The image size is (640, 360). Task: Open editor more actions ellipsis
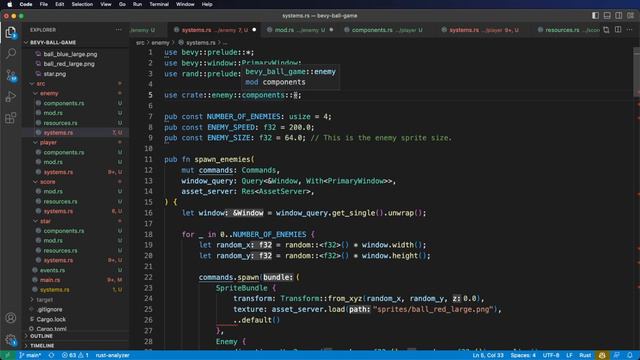[x=630, y=30]
